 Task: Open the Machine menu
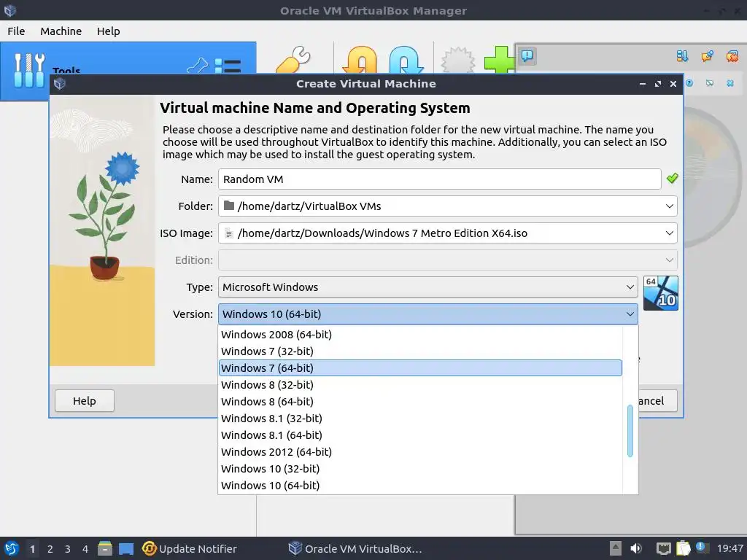(x=61, y=31)
